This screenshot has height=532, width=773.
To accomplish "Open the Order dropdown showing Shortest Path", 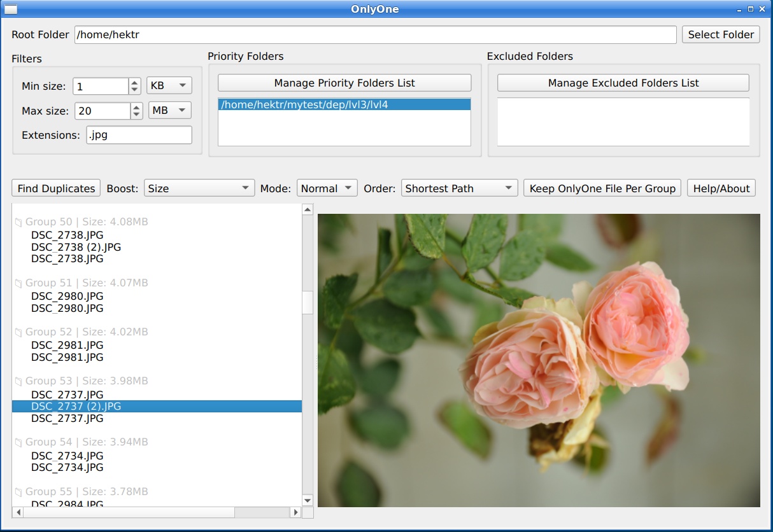I will [x=459, y=188].
